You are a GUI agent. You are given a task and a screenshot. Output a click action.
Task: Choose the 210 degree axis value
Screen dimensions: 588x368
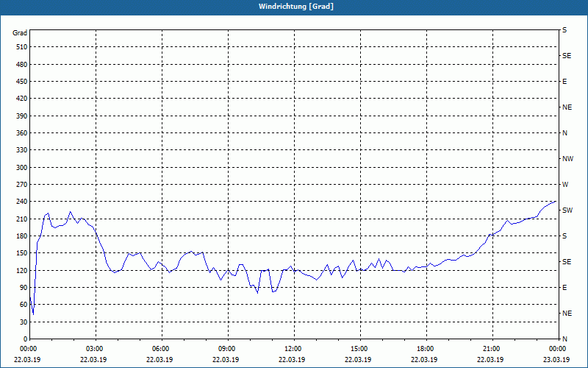[x=22, y=219]
